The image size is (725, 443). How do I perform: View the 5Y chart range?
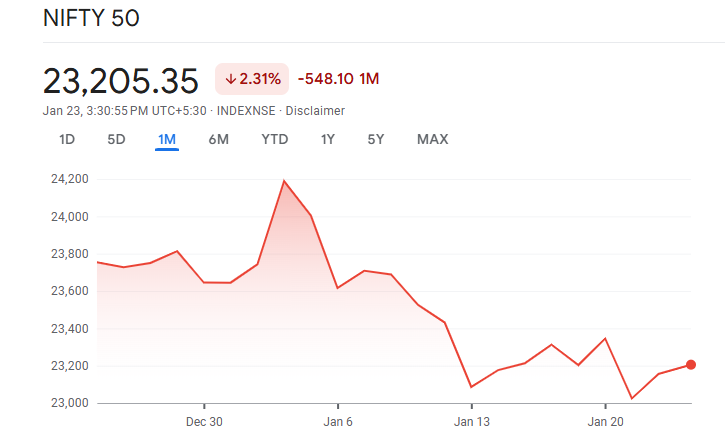pyautogui.click(x=375, y=139)
